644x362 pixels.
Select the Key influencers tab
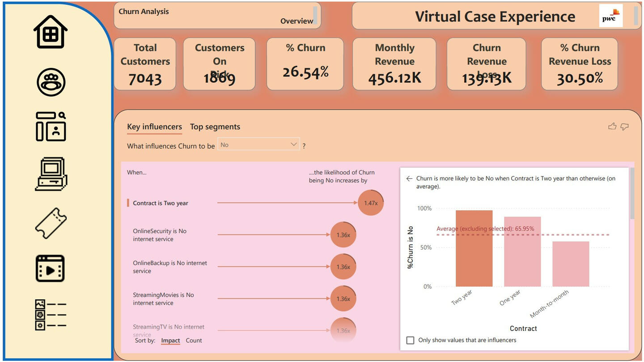[154, 127]
